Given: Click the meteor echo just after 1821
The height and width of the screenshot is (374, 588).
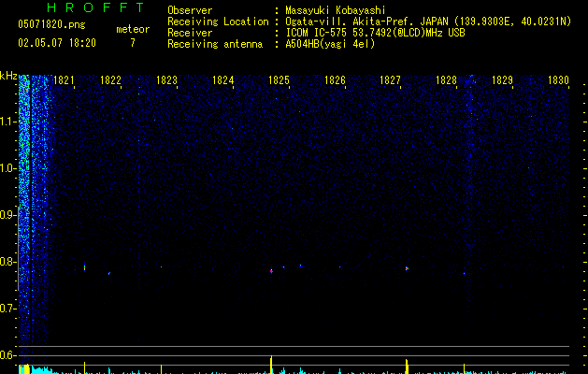Looking at the screenshot, I should [84, 266].
